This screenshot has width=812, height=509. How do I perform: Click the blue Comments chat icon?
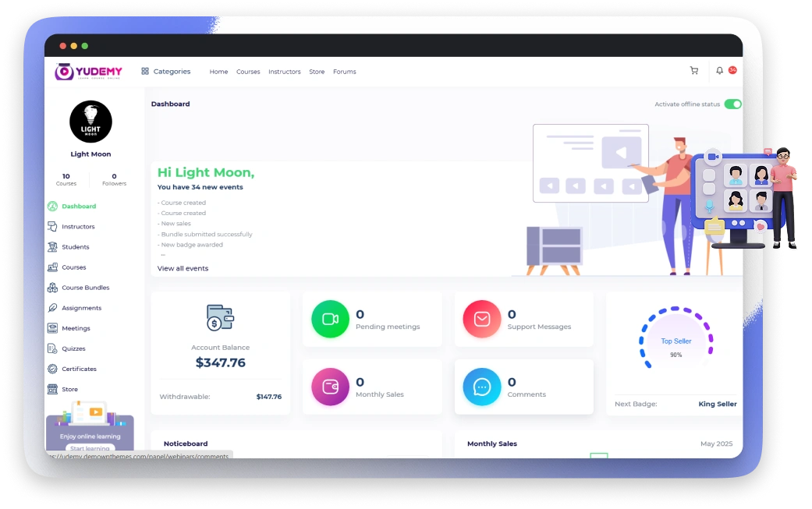[x=482, y=387]
